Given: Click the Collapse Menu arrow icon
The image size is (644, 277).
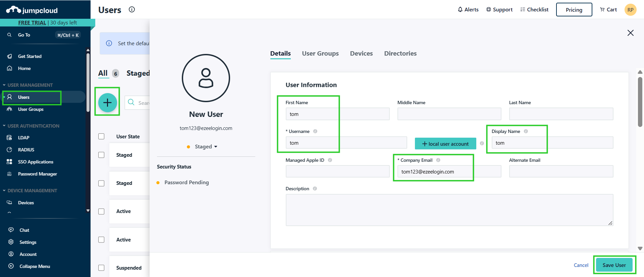Looking at the screenshot, I should pyautogui.click(x=11, y=266).
